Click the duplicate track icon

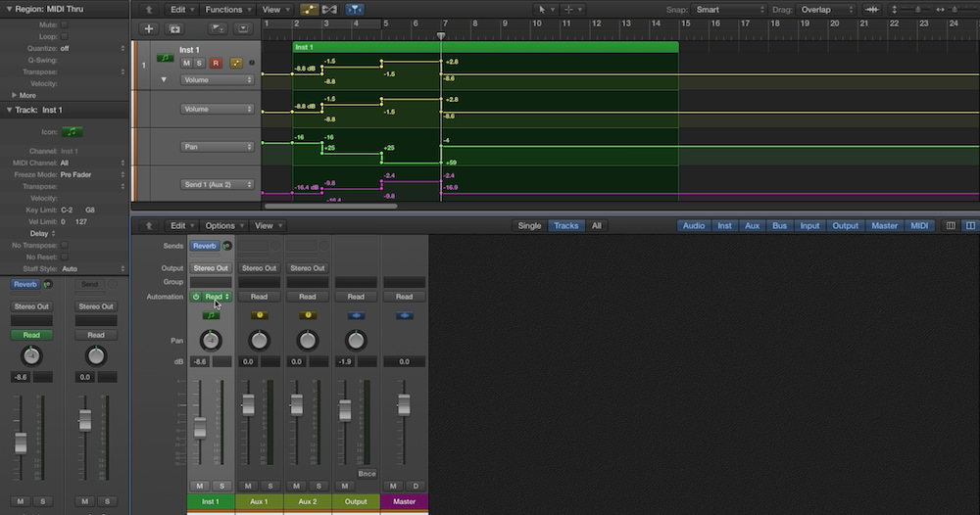tap(175, 29)
